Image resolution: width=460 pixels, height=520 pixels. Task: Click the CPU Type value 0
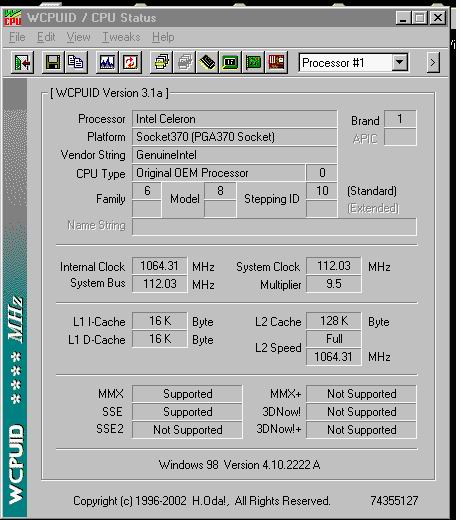tap(322, 173)
